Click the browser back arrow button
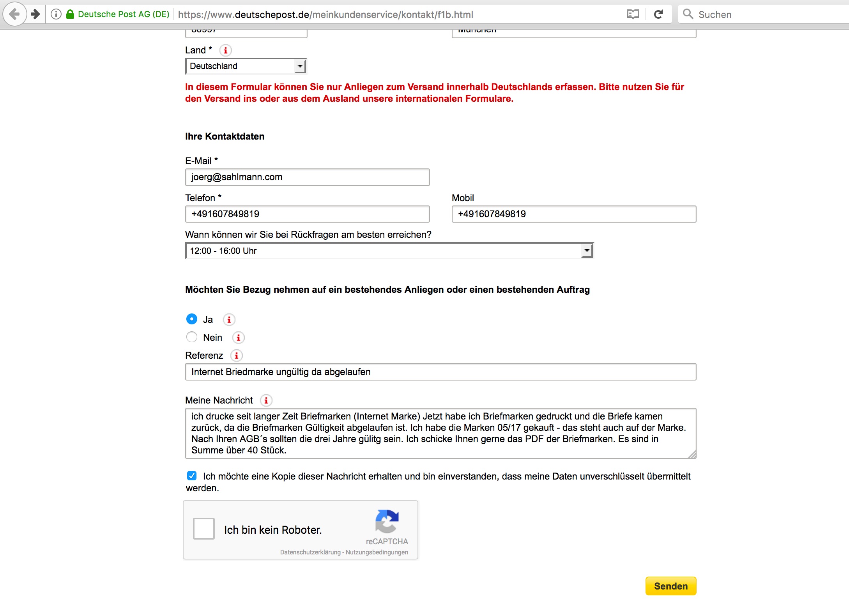 point(14,14)
